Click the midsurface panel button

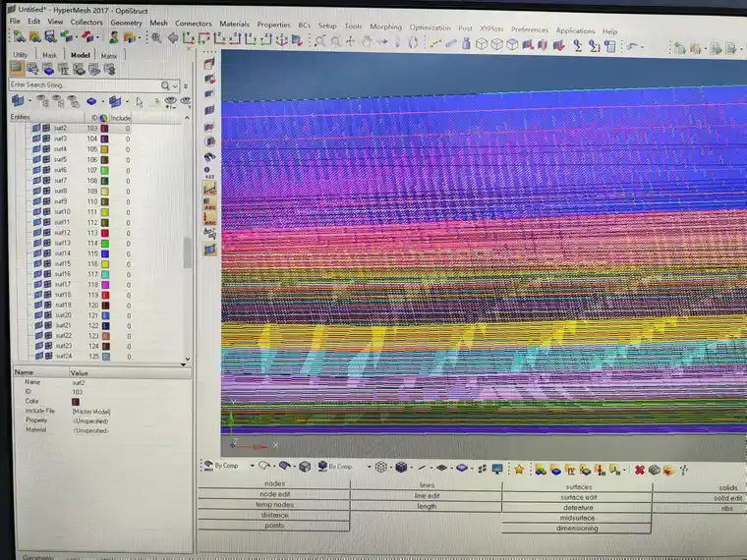pos(577,518)
